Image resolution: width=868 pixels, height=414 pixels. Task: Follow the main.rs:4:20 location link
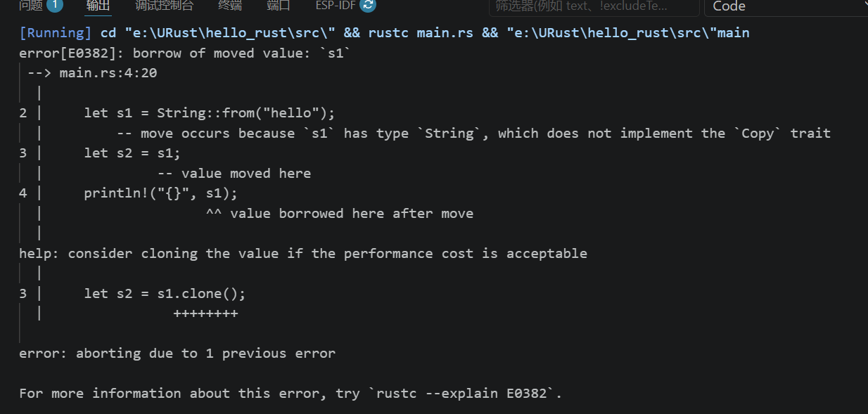[x=108, y=73]
